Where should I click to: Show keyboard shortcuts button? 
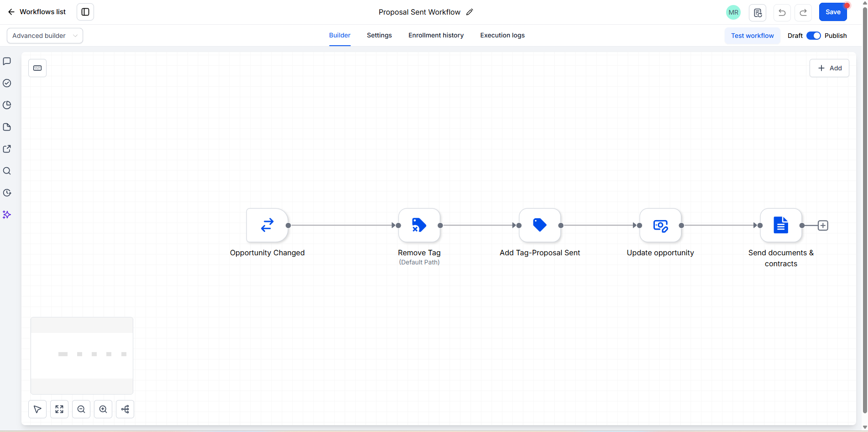pyautogui.click(x=37, y=68)
